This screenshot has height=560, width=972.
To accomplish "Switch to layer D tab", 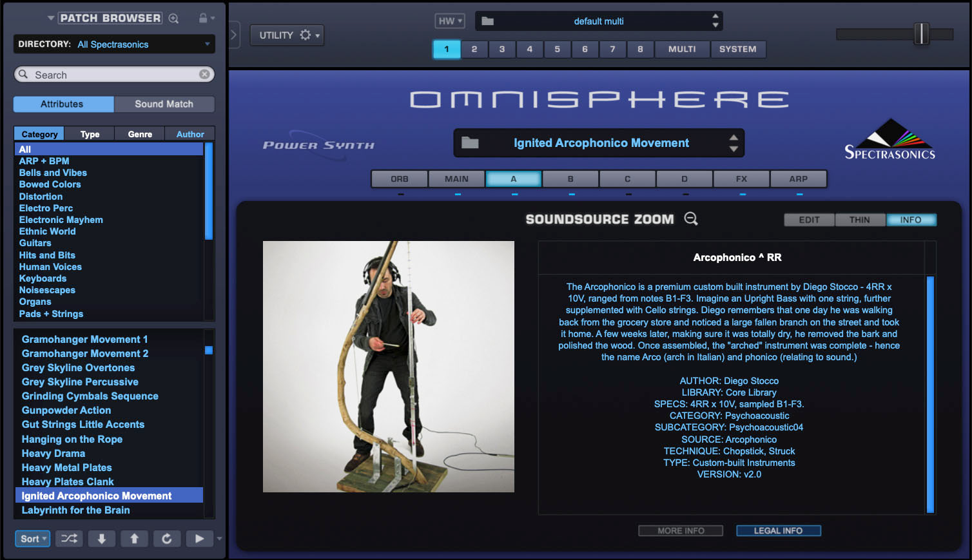I will tap(685, 179).
